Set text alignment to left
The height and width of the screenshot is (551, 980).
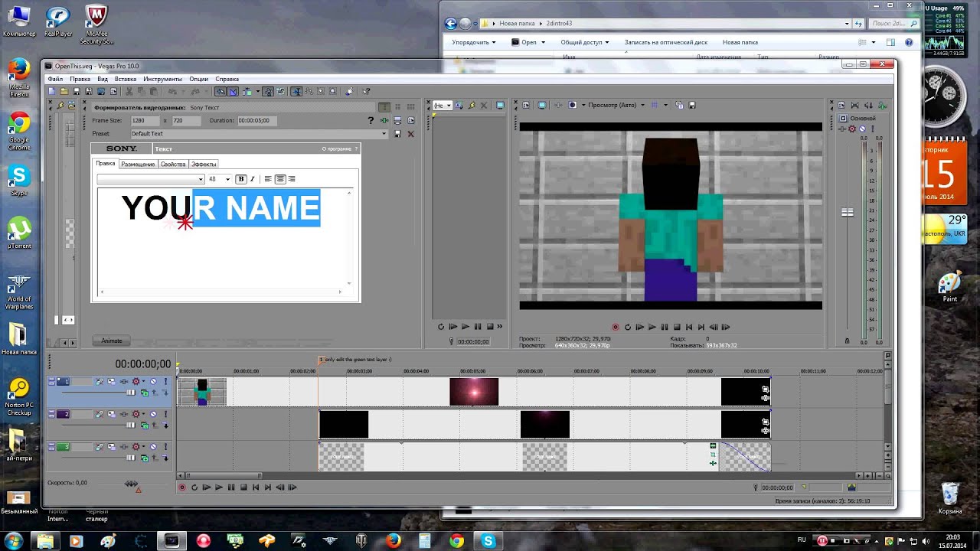pyautogui.click(x=268, y=179)
